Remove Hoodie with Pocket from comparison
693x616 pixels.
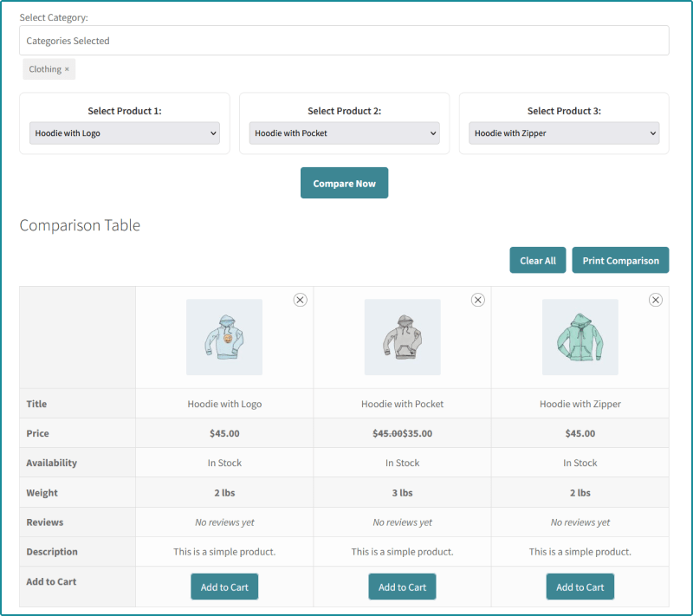point(477,300)
